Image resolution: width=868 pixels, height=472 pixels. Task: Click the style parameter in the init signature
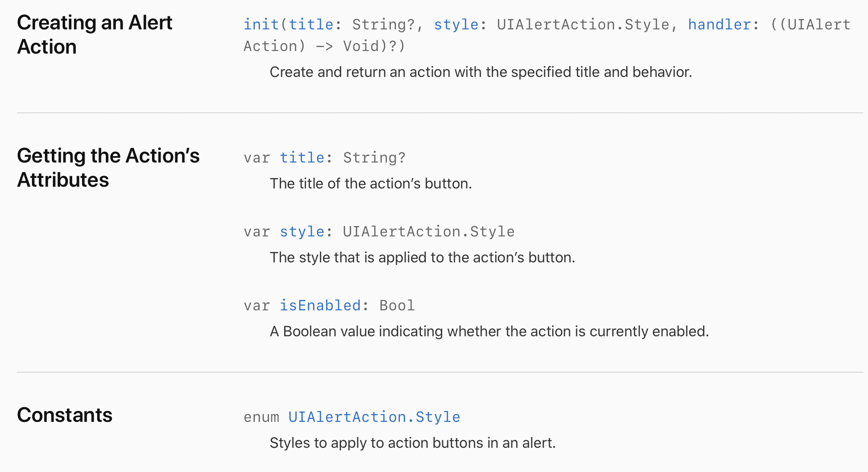click(x=456, y=25)
